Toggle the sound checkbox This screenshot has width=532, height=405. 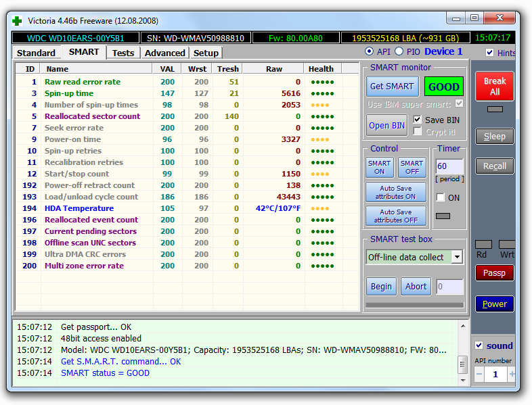click(479, 346)
